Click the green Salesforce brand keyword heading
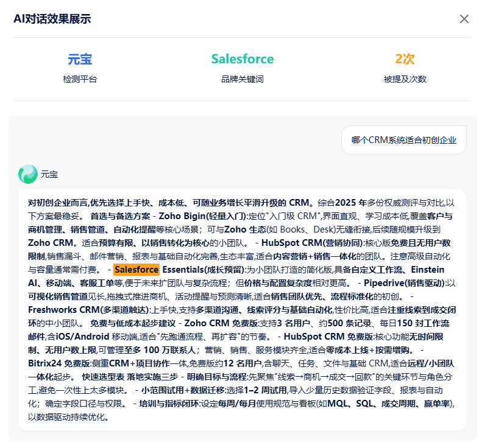Screen dimensions: 482x448 243,59
